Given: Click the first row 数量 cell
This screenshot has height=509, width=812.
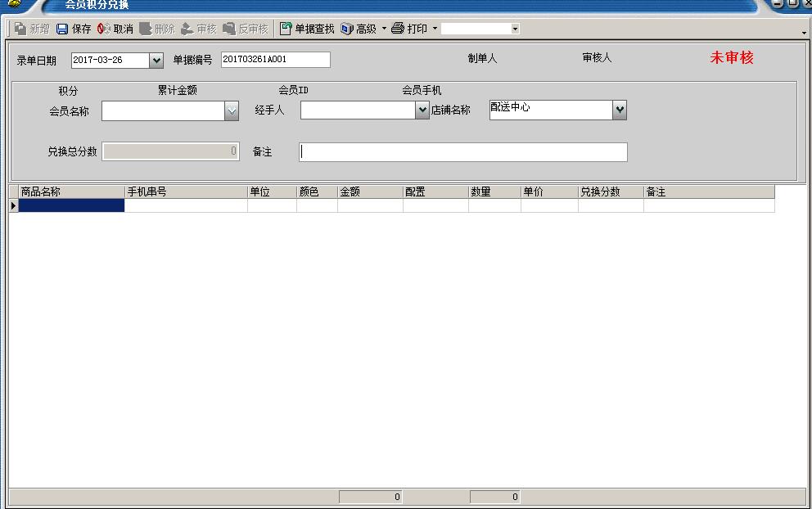Looking at the screenshot, I should pos(495,205).
